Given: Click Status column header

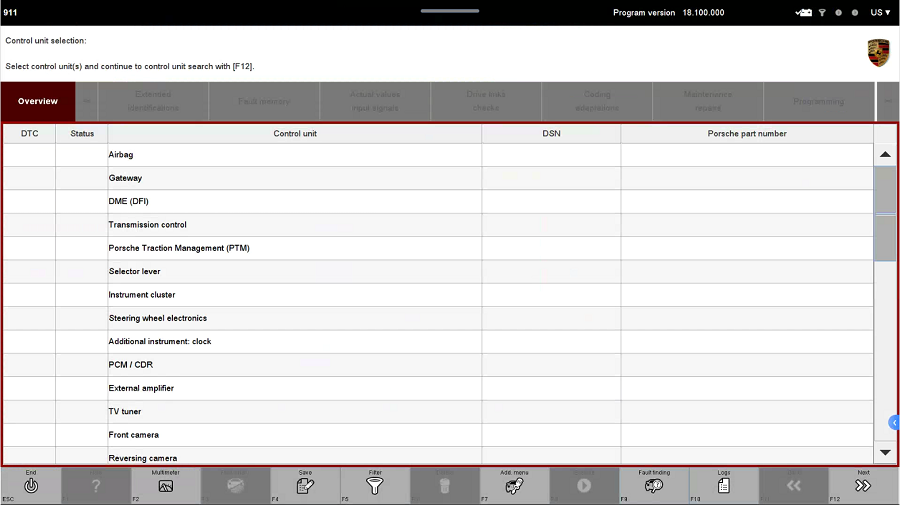Looking at the screenshot, I should (82, 134).
